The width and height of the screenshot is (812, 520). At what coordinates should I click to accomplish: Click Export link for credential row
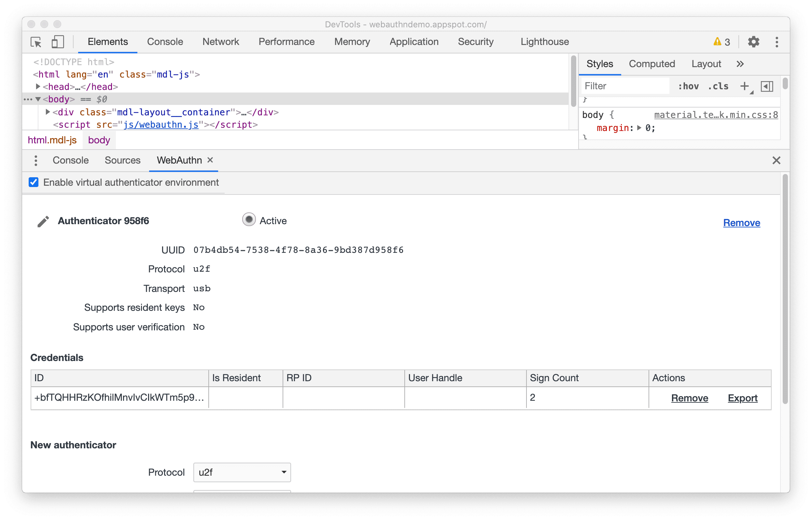click(x=742, y=398)
